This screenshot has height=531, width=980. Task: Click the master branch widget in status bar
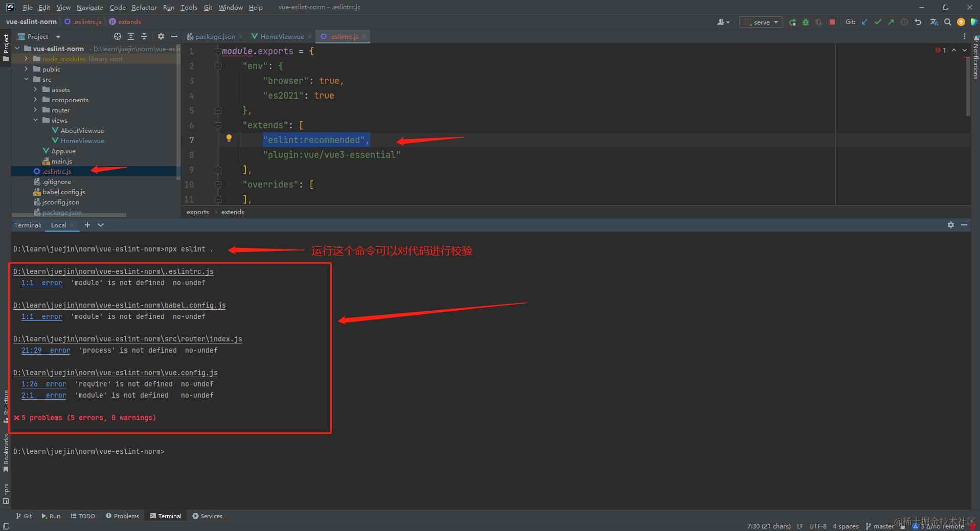pyautogui.click(x=880, y=526)
